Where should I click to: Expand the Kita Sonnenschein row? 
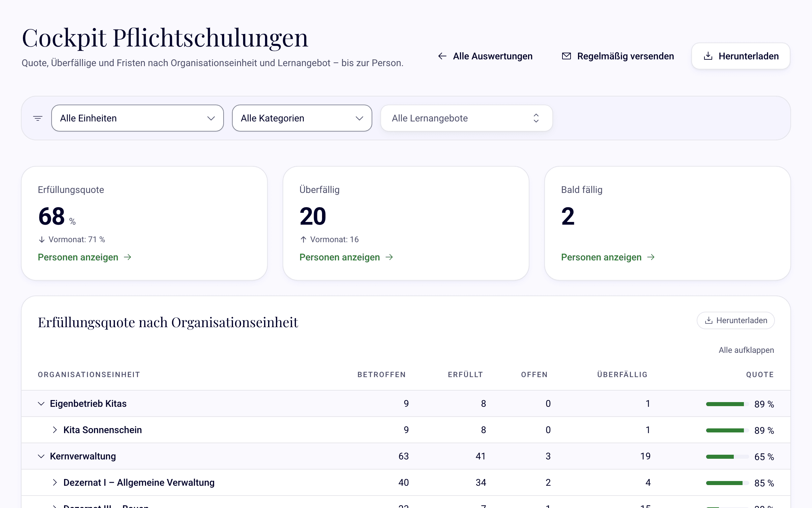(x=55, y=430)
